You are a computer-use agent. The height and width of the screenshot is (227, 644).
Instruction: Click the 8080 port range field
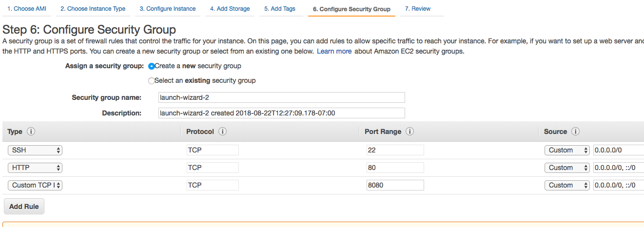point(395,185)
